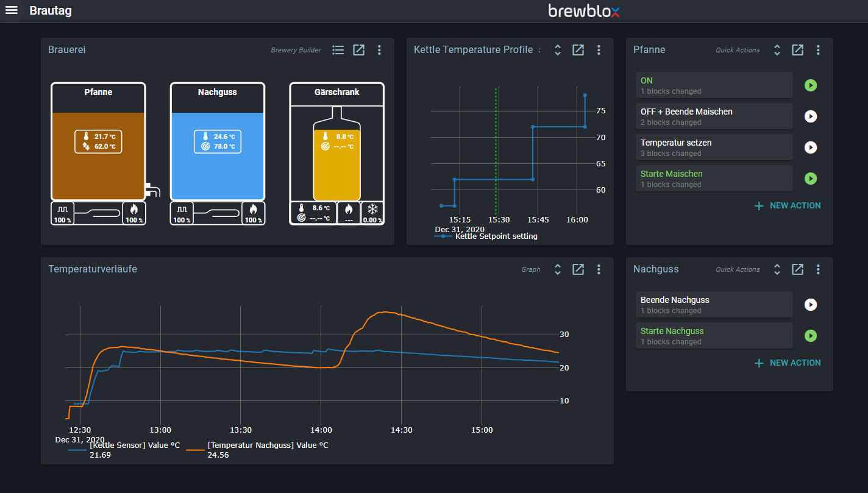The height and width of the screenshot is (493, 868).
Task: Click the list icon in Brauerei widget
Action: point(338,50)
